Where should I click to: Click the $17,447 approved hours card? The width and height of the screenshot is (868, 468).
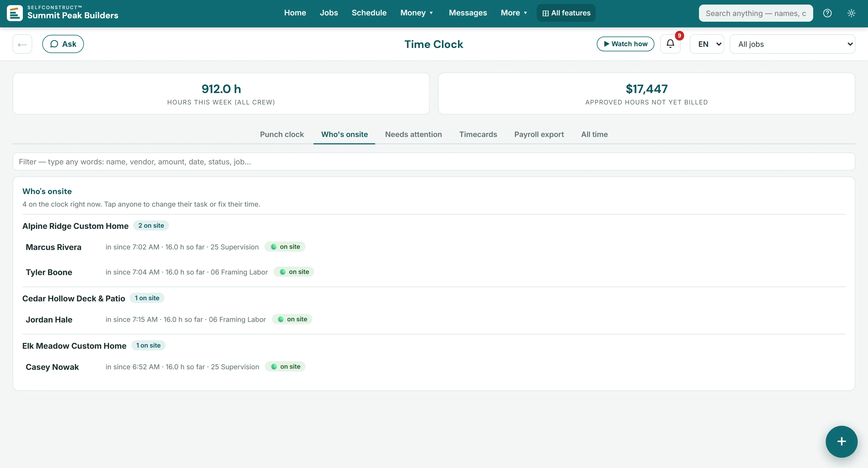[646, 94]
